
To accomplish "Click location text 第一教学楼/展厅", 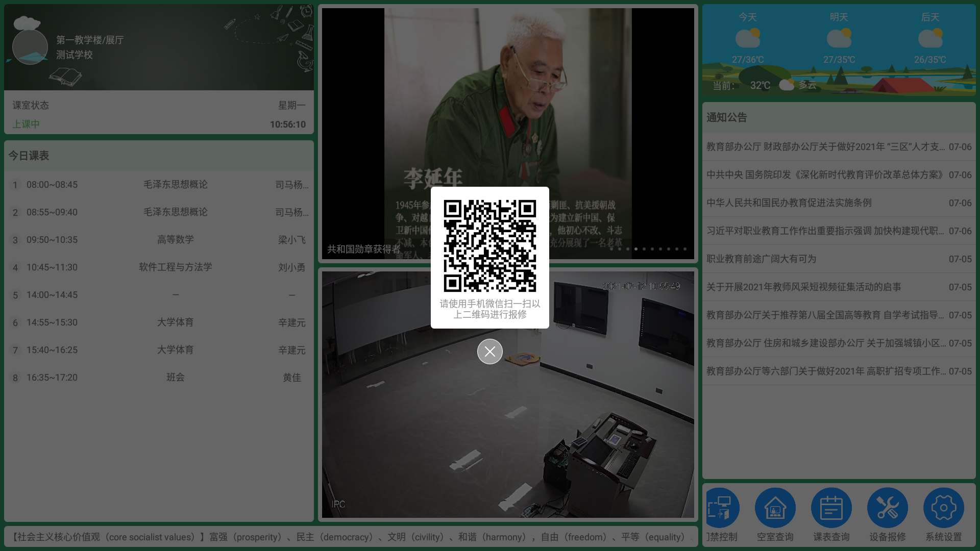I will [90, 40].
